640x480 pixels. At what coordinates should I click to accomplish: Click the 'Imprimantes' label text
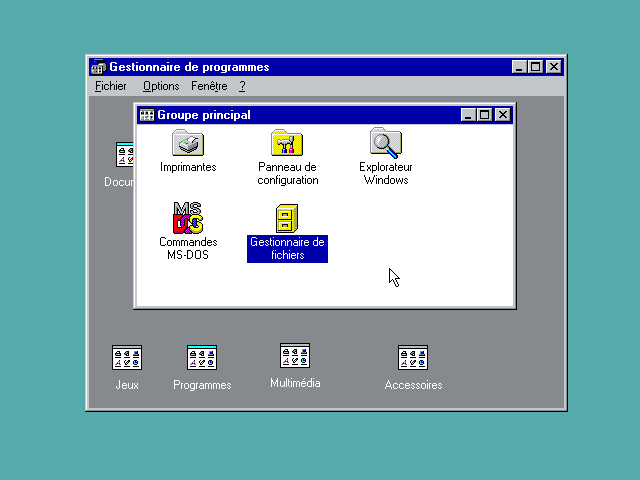pos(188,167)
